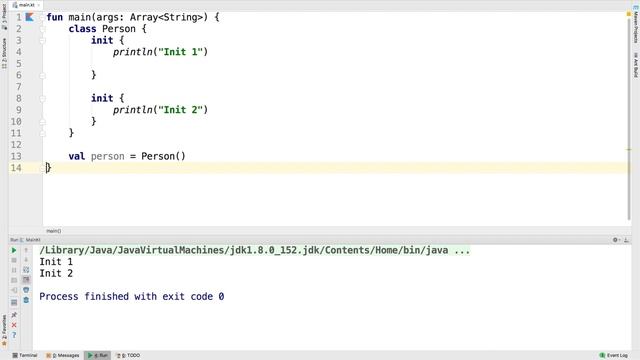Viewport: 640px width, 360px height.
Task: Click the "Init 1" console output line
Action: click(56, 262)
